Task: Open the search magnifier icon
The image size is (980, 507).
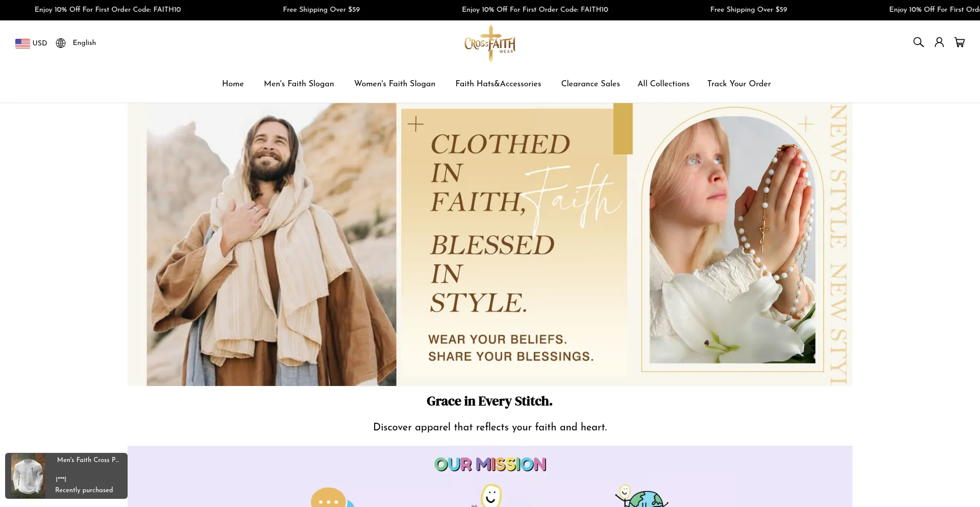Action: (x=918, y=42)
